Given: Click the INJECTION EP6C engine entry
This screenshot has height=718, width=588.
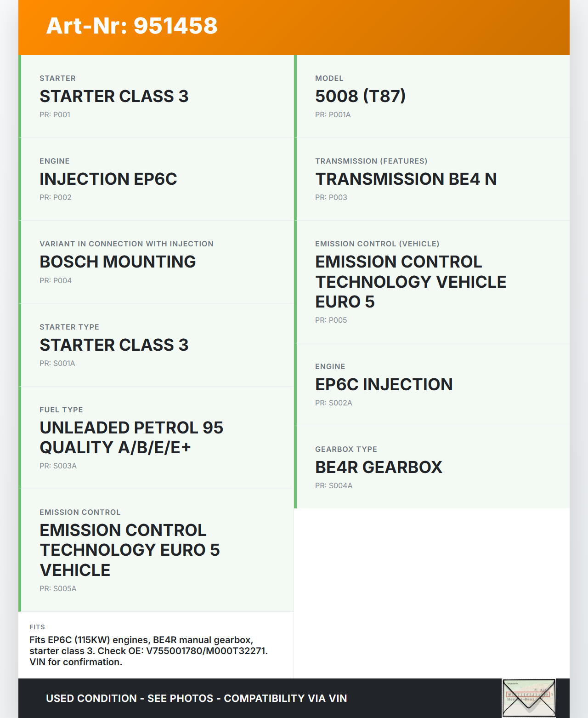Looking at the screenshot, I should tap(108, 179).
